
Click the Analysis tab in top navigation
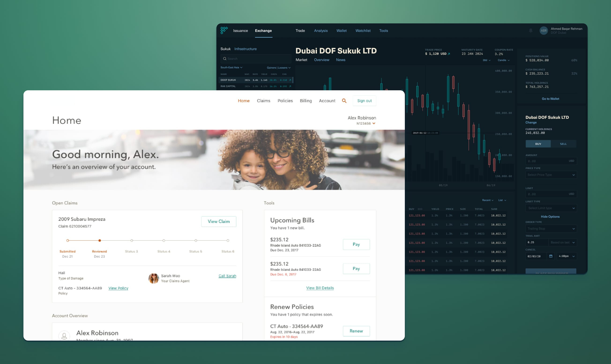[x=321, y=31]
